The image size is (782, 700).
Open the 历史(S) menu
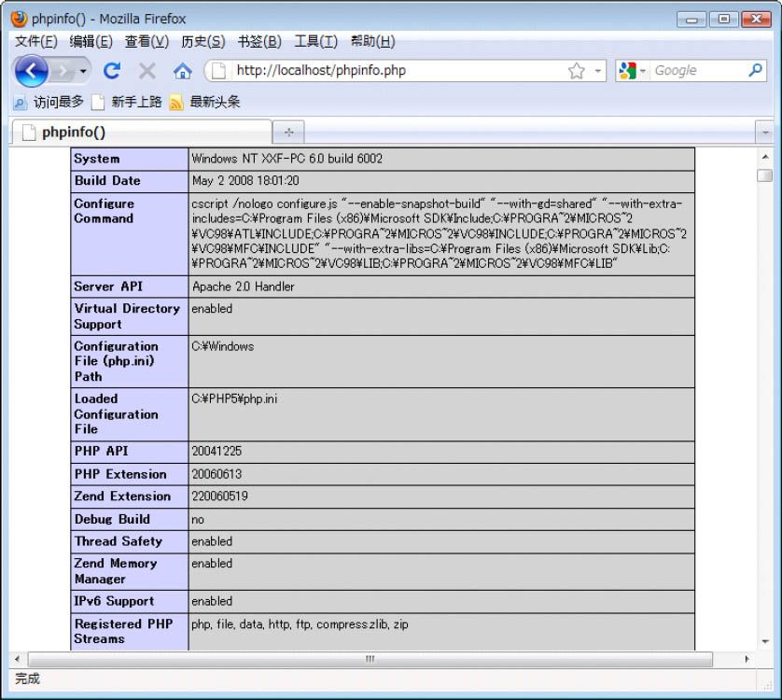203,41
